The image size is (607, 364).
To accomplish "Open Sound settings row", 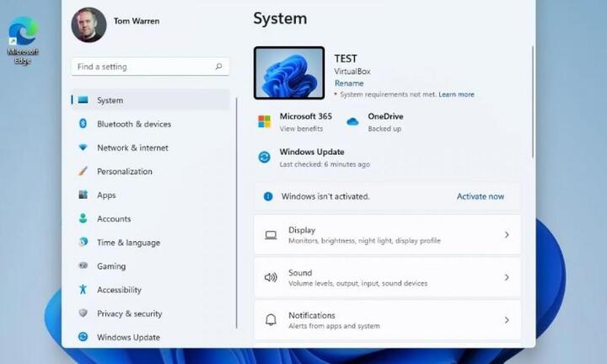I will pyautogui.click(x=387, y=277).
